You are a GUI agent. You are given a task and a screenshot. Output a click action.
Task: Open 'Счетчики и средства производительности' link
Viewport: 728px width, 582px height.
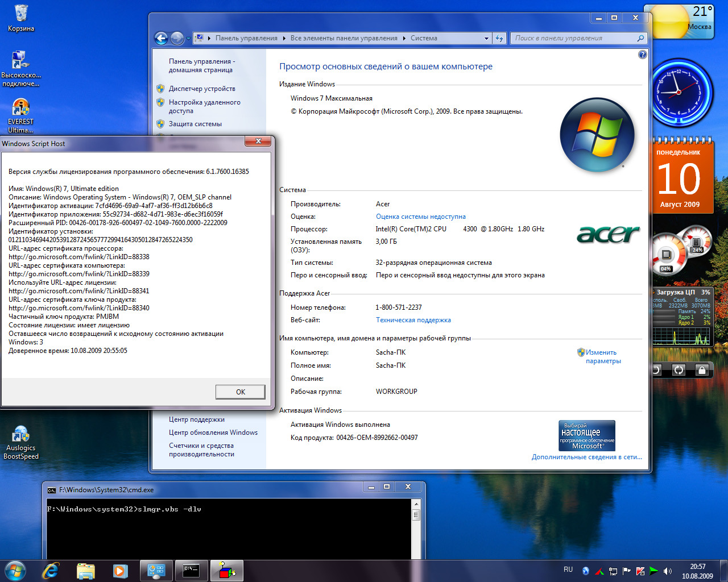point(201,450)
